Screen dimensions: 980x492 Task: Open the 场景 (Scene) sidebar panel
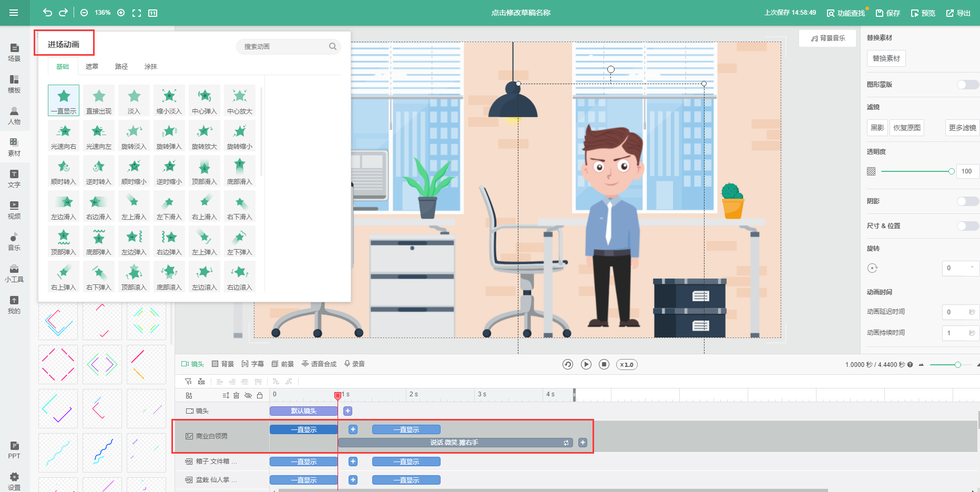pos(14,53)
